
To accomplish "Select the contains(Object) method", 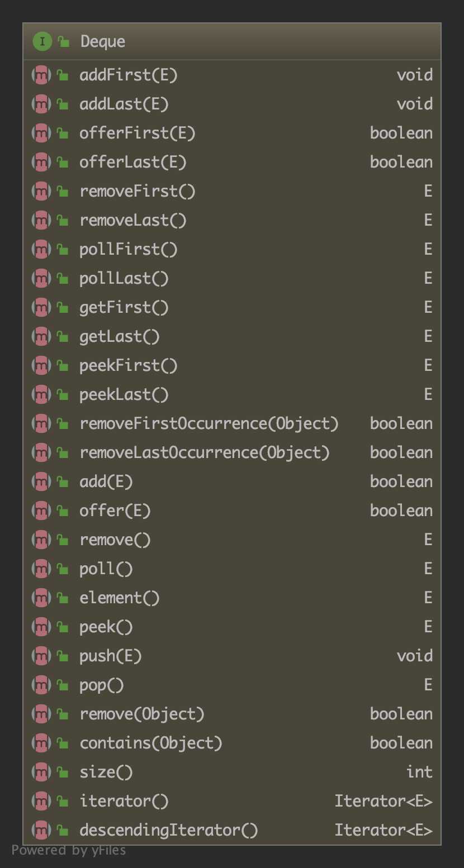I will click(151, 743).
